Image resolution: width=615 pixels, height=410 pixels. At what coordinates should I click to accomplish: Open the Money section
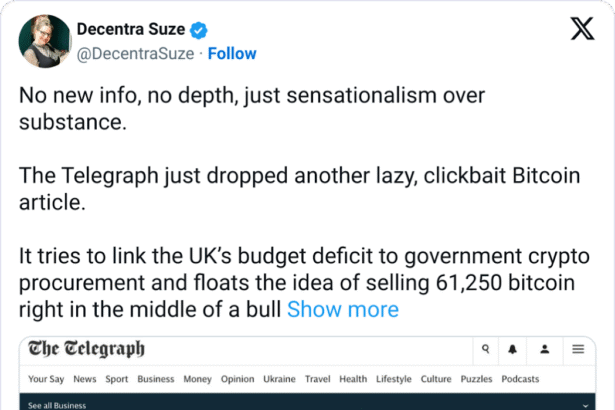pyautogui.click(x=197, y=379)
